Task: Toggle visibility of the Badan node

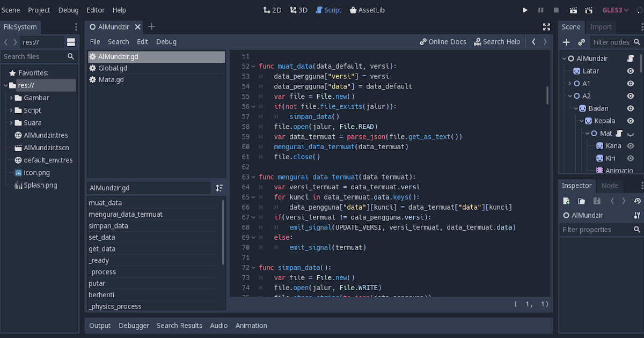Action: [x=630, y=108]
